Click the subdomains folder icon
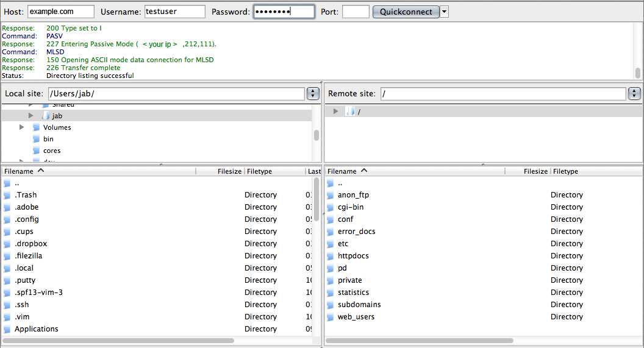Viewport: 644px width, 348px height. 331,305
